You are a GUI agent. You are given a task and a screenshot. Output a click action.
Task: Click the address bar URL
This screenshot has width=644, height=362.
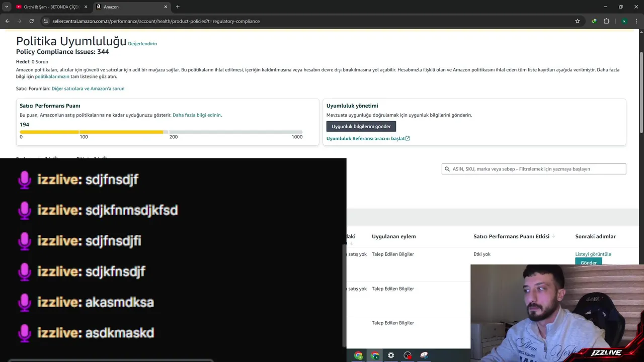click(156, 21)
